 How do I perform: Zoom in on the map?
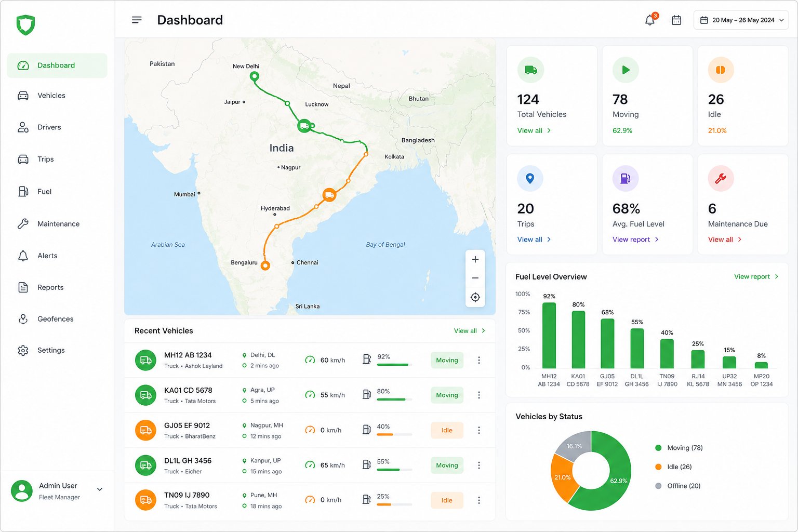click(475, 259)
